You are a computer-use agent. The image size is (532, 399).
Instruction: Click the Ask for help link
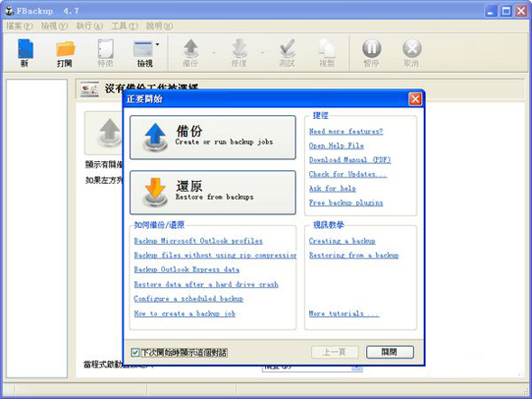[x=332, y=188]
